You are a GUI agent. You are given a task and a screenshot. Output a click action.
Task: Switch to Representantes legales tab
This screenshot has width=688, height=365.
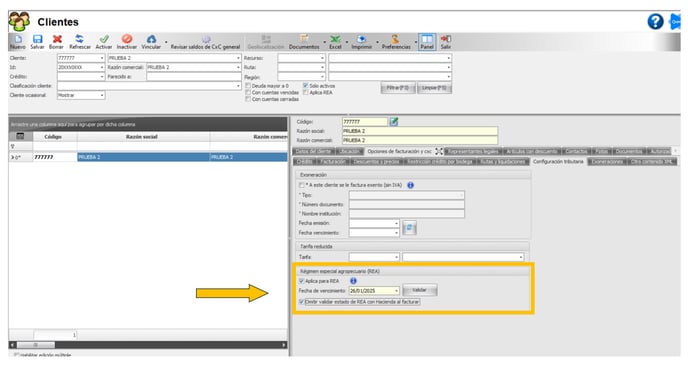click(473, 151)
